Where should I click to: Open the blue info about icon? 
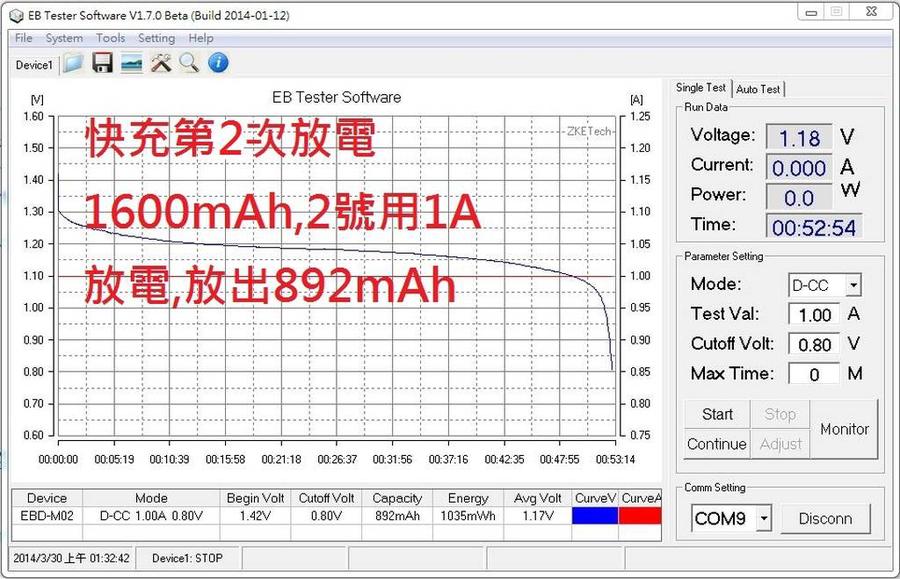tap(218, 64)
